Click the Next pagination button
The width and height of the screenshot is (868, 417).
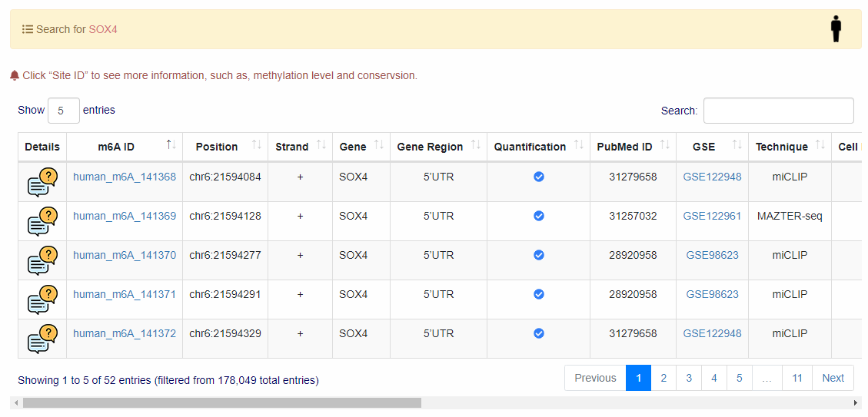tap(833, 378)
